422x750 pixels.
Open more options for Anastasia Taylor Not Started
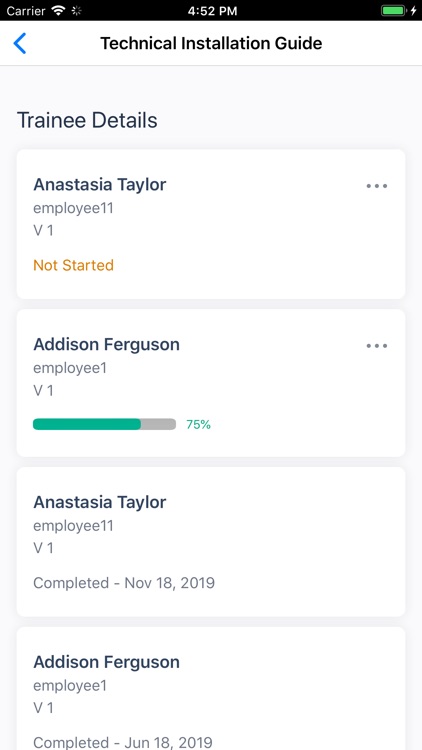(x=377, y=186)
